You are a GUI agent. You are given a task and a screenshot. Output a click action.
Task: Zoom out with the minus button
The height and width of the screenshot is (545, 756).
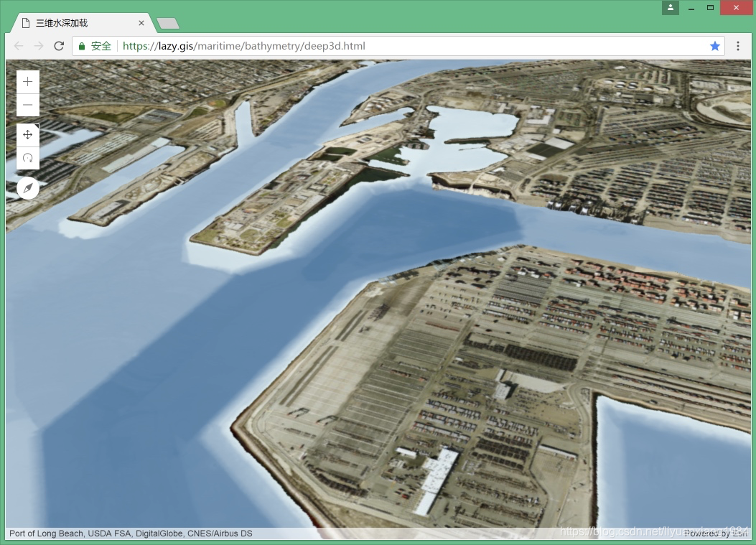click(x=28, y=105)
